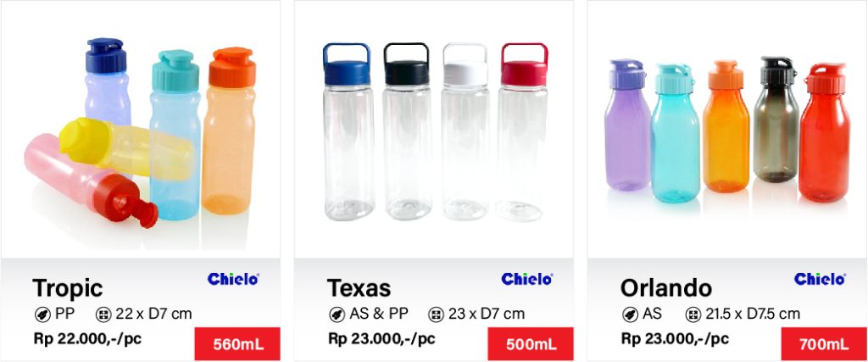The image size is (868, 362).
Task: Select the red 700mL capacity badge
Action: coord(824,344)
